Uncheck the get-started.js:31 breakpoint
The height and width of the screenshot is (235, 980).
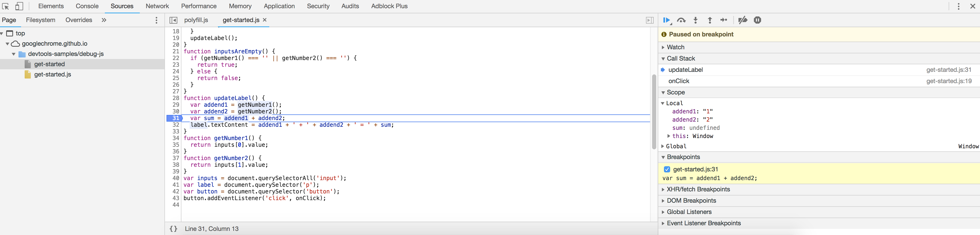667,169
